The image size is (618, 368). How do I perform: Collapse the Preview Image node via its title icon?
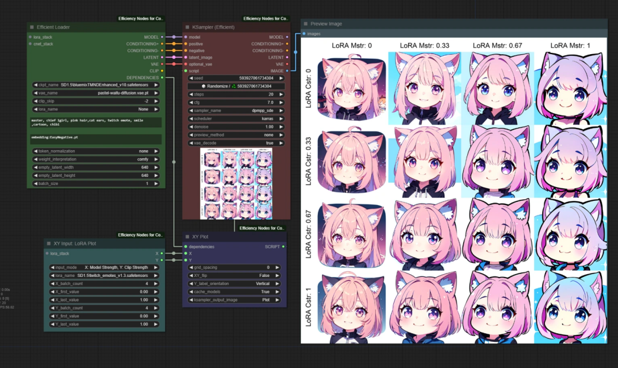(305, 24)
